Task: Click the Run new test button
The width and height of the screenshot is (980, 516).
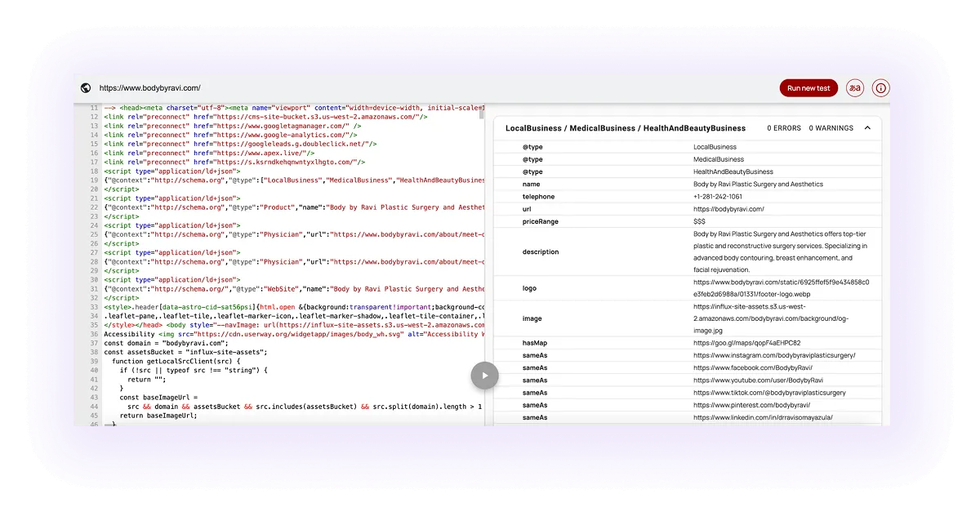Action: tap(808, 87)
